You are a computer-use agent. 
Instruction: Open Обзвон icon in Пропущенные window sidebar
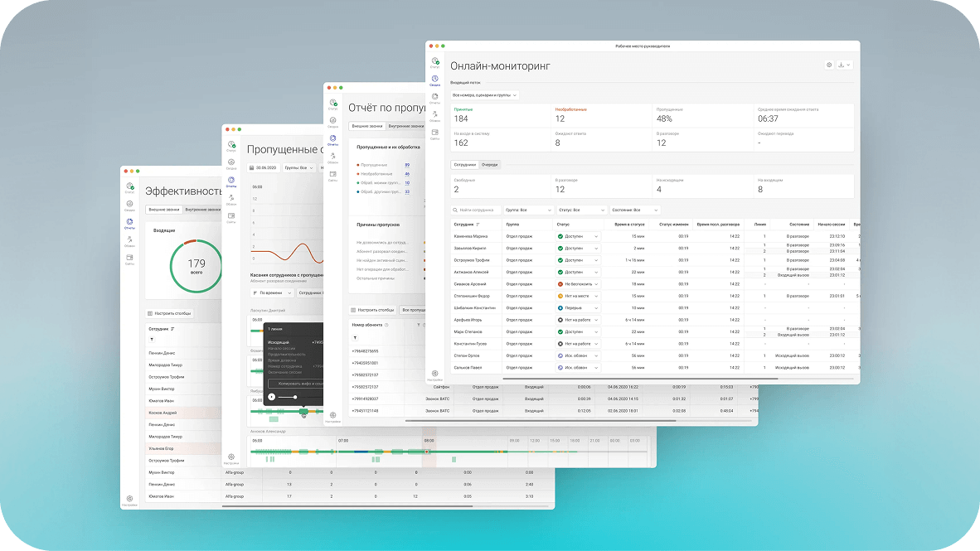(231, 199)
